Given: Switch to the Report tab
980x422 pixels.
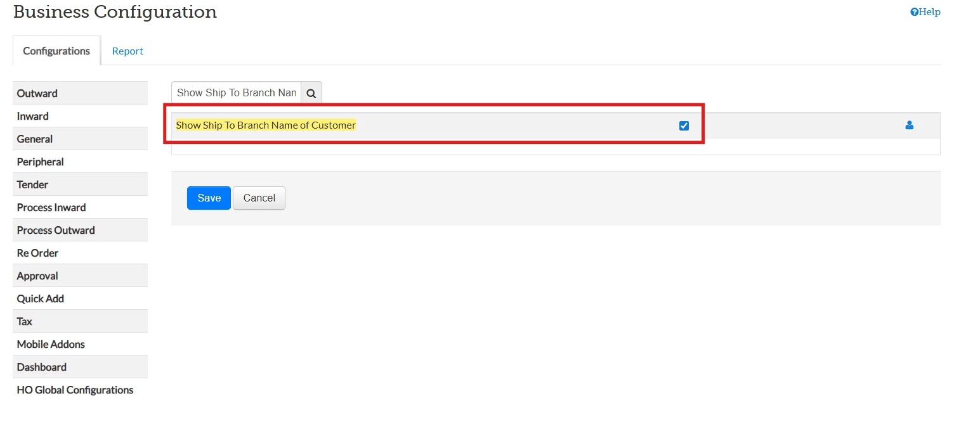Looking at the screenshot, I should (127, 51).
